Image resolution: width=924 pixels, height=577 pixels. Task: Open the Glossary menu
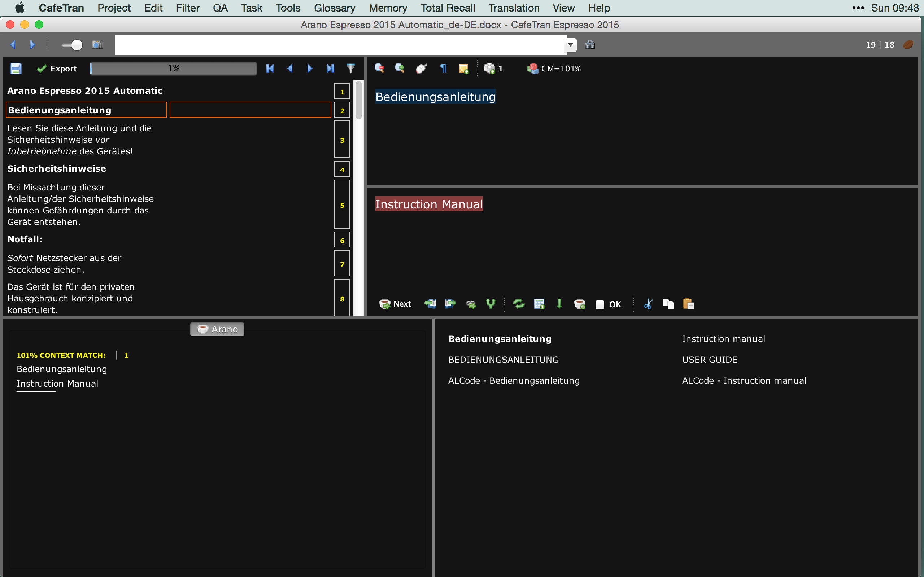click(x=335, y=8)
